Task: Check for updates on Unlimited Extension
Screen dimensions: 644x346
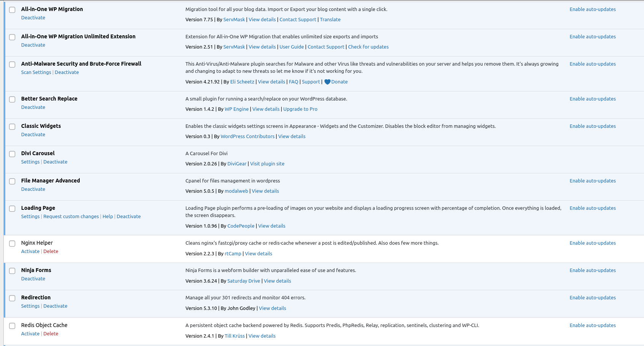Action: point(368,47)
